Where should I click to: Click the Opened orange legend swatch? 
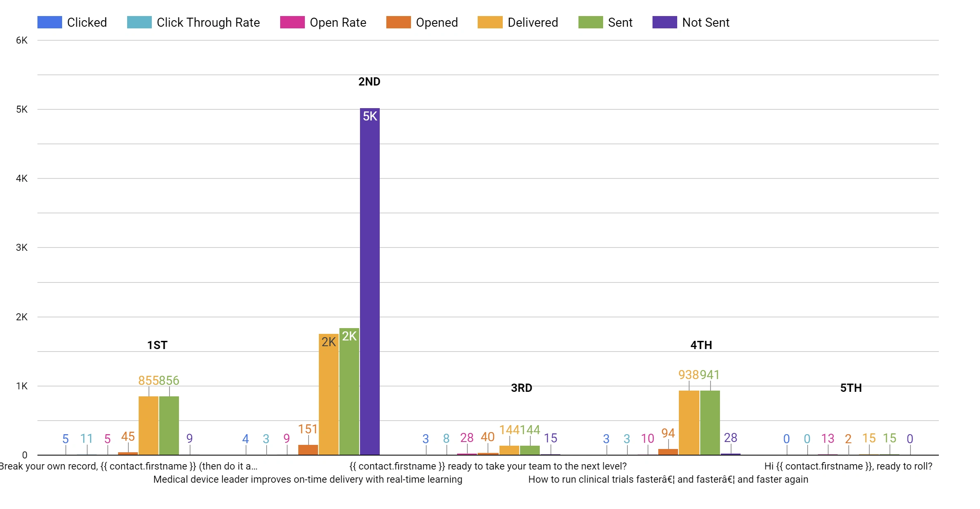(x=398, y=22)
